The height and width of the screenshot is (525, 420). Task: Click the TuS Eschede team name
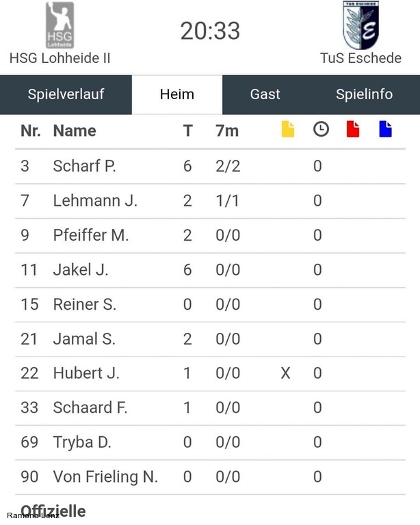pyautogui.click(x=360, y=58)
